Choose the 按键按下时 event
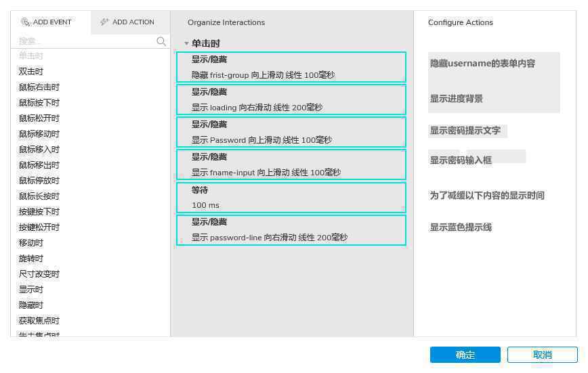This screenshot has width=588, height=373. pos(39,211)
